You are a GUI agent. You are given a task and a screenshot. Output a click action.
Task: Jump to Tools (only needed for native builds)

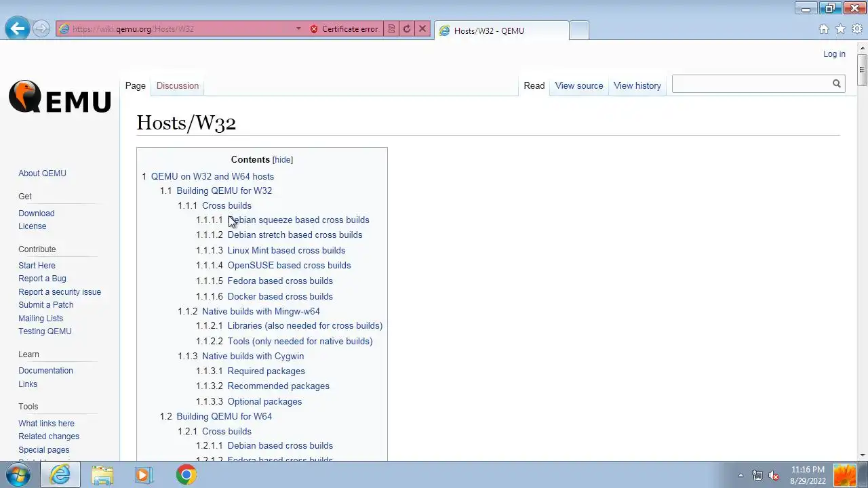coord(300,342)
